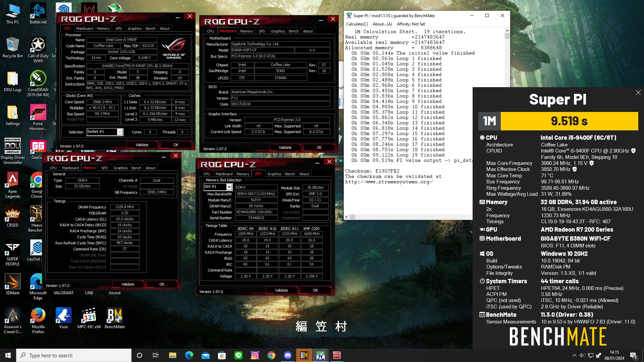Open Display Driver Uninstaller icon
The width and height of the screenshot is (644, 362).
pos(12,151)
